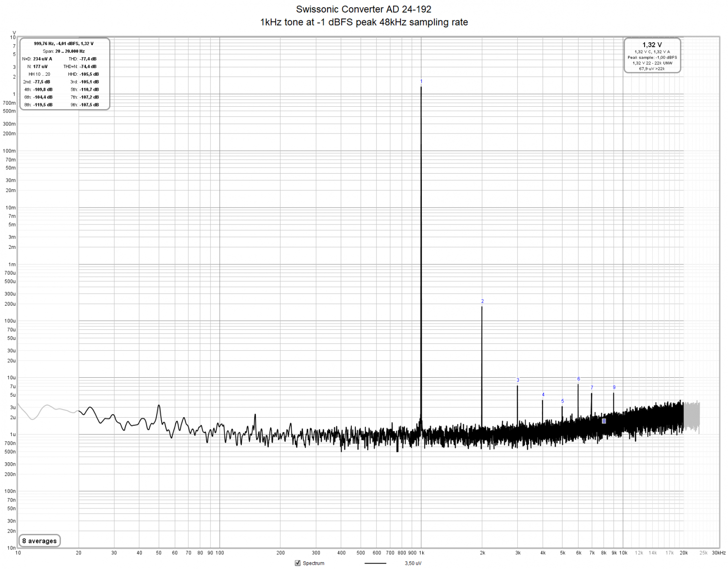Click the graph title Swissonic Converter AD 24-192
This screenshot has height=569, width=728.
(364, 9)
